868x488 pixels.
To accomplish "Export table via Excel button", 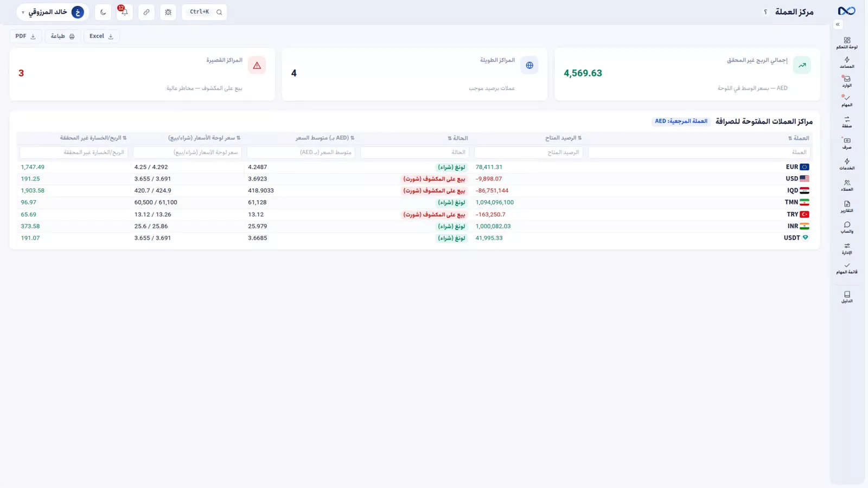I will (101, 36).
